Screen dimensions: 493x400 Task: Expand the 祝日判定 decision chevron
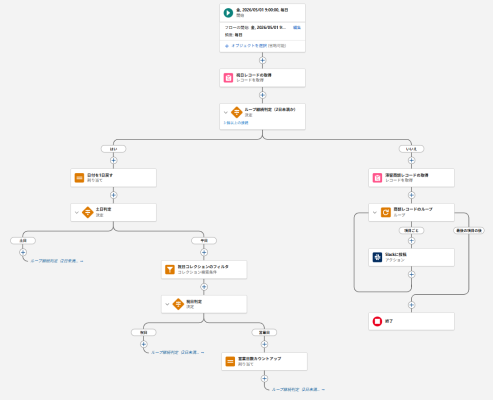(x=167, y=304)
